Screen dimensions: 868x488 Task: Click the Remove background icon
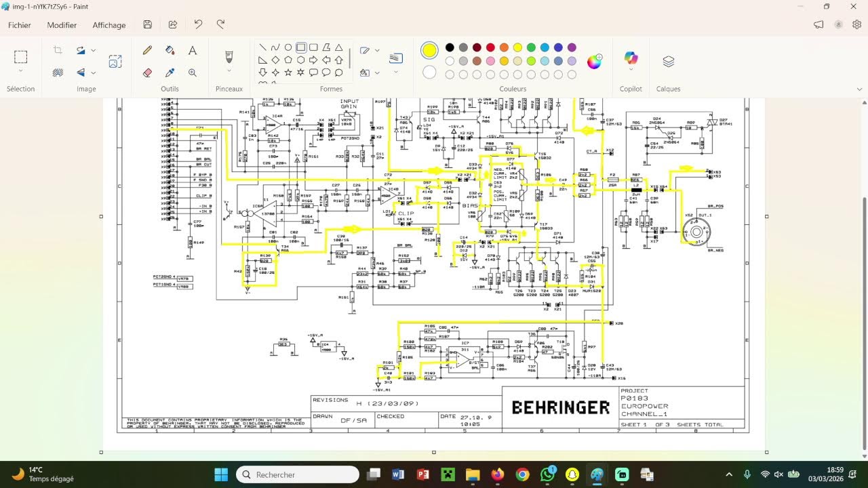point(58,73)
